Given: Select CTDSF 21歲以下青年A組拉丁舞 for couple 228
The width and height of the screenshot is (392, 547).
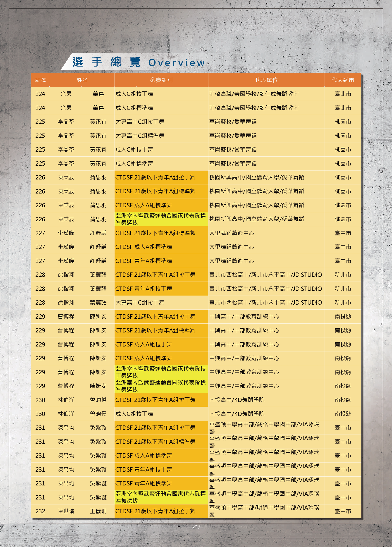Looking at the screenshot, I should [x=161, y=275].
